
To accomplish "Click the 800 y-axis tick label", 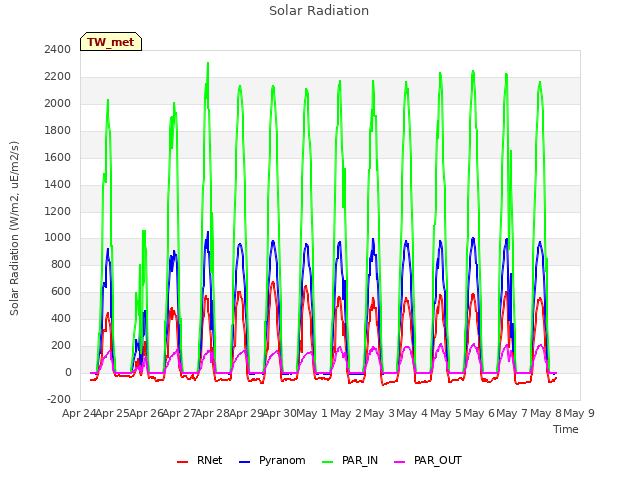I will (61, 264).
